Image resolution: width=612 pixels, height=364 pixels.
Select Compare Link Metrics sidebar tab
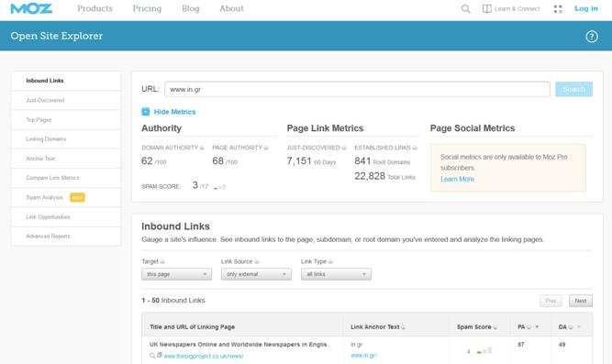point(66,178)
